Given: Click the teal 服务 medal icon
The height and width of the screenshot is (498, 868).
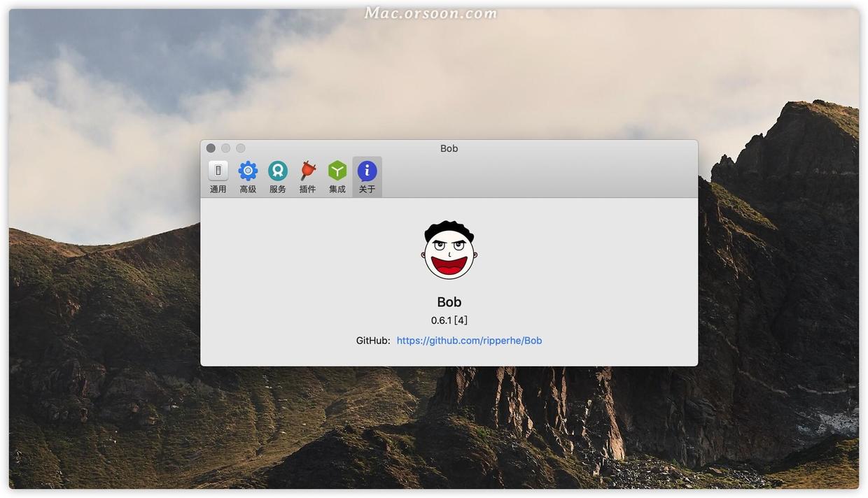Looking at the screenshot, I should [278, 170].
